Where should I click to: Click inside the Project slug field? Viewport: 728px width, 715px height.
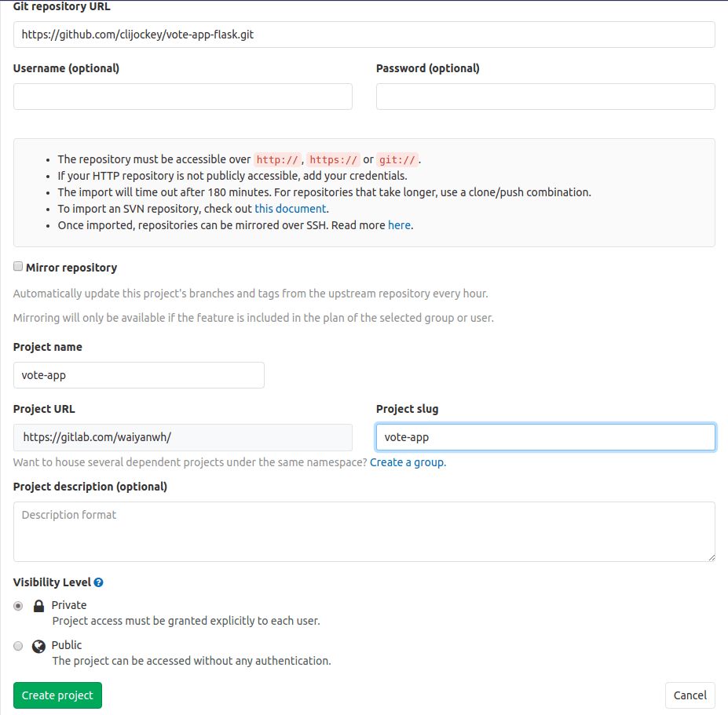[x=545, y=436]
